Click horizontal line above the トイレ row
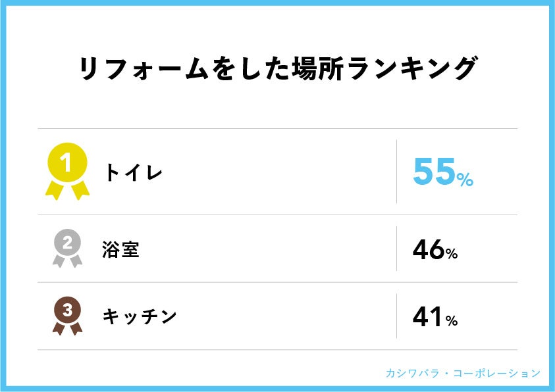Screen dimensions: 555x392 [277, 128]
